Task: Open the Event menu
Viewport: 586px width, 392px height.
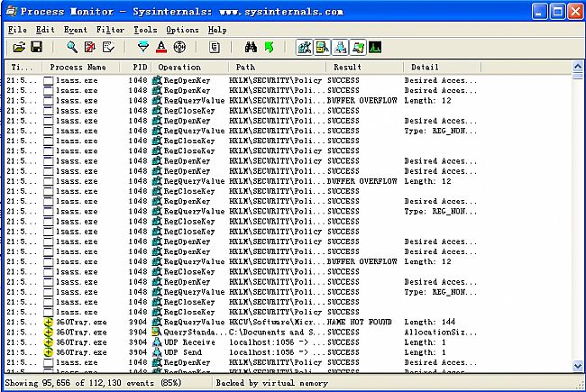Action: [75, 30]
